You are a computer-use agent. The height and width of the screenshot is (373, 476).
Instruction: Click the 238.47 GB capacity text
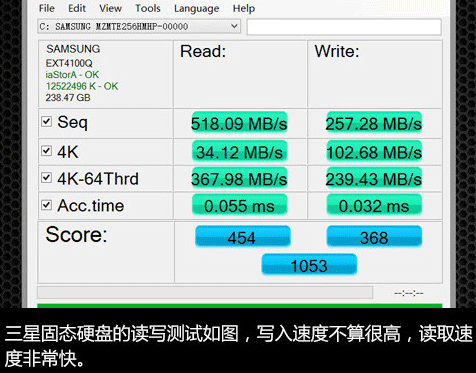(x=68, y=98)
